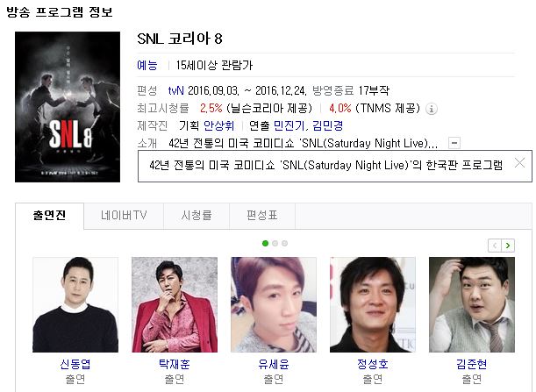Open 탁재훈 cast photo

175,304
